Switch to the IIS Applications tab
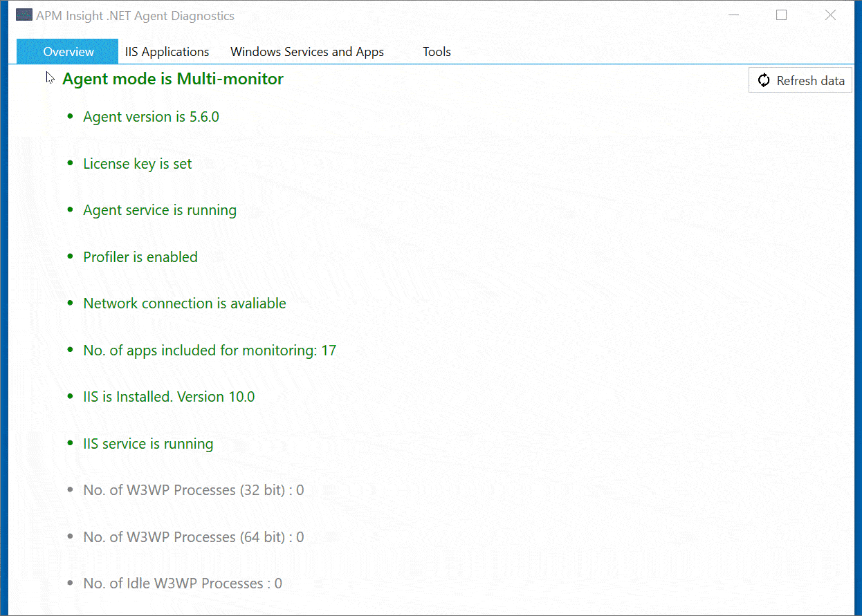862x616 pixels. (x=167, y=51)
